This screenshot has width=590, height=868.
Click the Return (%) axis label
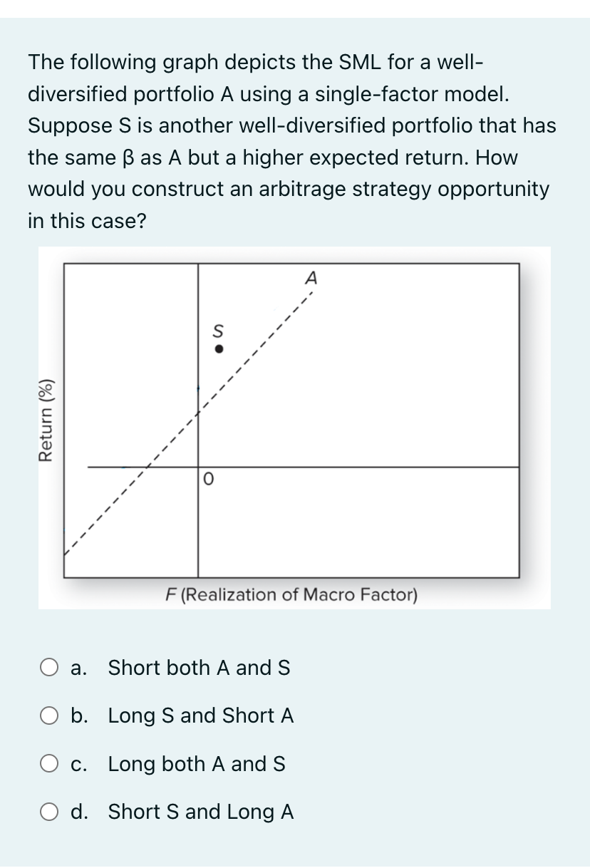(48, 420)
